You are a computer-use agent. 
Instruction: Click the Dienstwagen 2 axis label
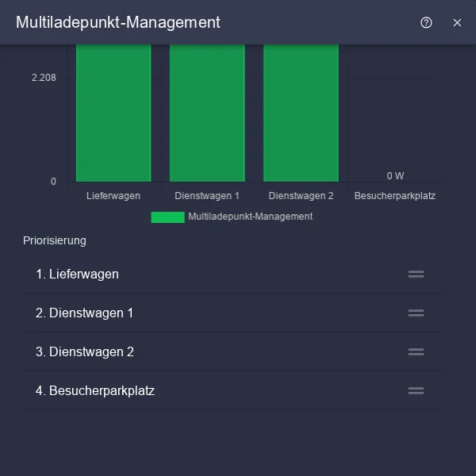[301, 196]
